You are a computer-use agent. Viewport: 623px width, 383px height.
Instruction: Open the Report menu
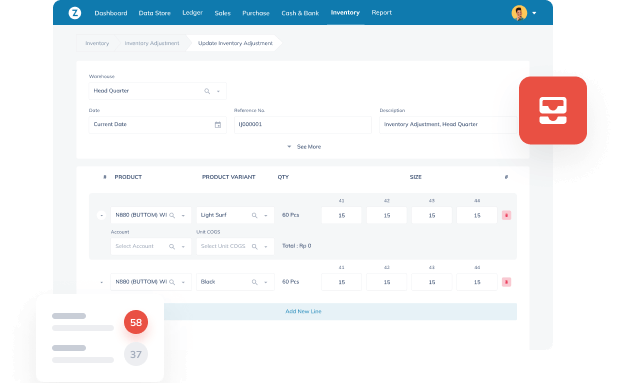click(381, 13)
